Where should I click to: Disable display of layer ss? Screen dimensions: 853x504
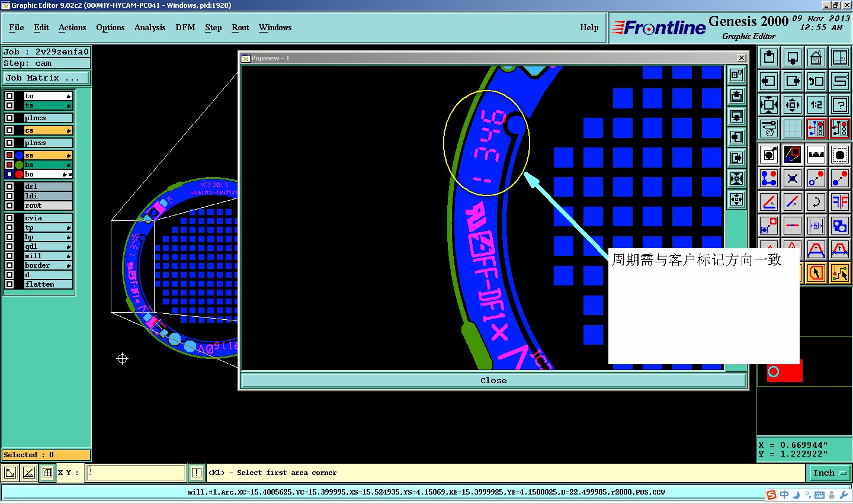click(9, 155)
